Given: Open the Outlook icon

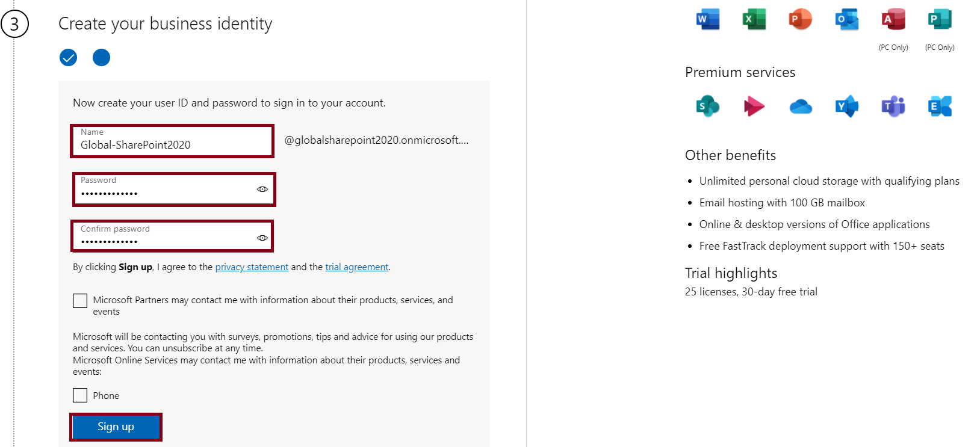Looking at the screenshot, I should coord(846,19).
